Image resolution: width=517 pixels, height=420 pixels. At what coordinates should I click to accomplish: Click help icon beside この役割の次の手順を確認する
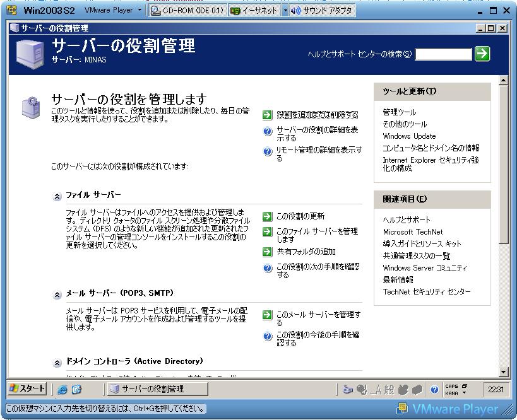point(268,268)
